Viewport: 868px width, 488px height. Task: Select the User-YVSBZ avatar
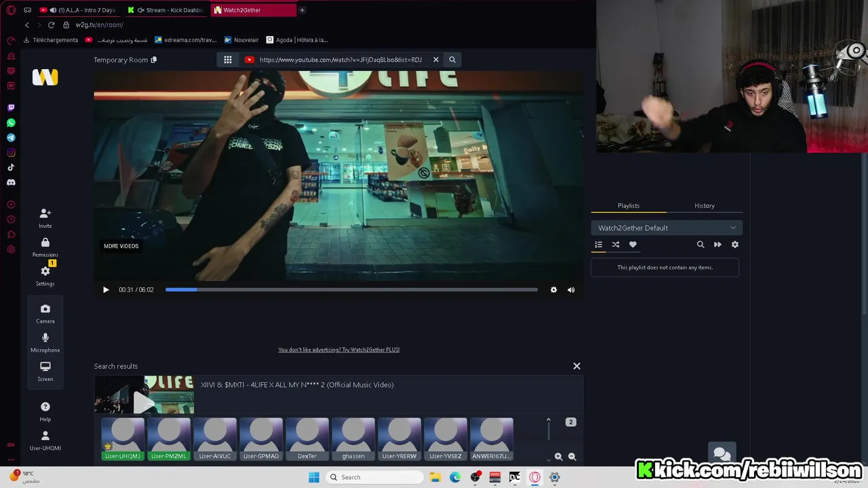point(446,439)
